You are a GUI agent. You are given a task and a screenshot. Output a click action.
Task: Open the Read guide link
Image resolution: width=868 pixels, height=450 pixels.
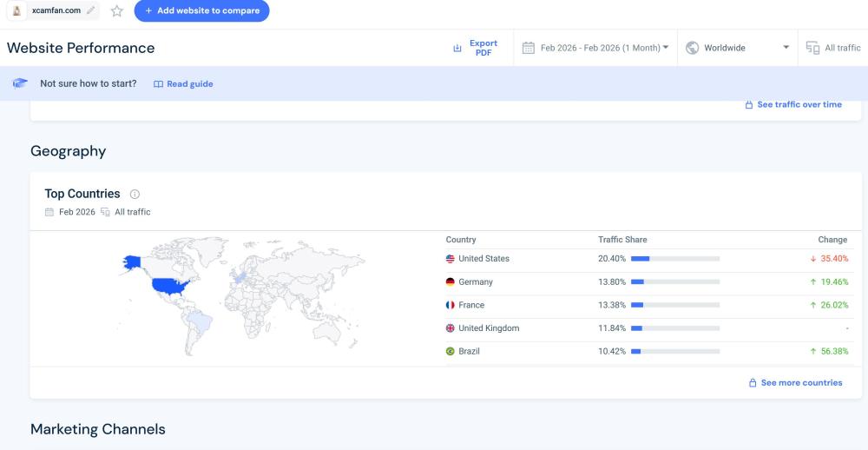tap(183, 84)
